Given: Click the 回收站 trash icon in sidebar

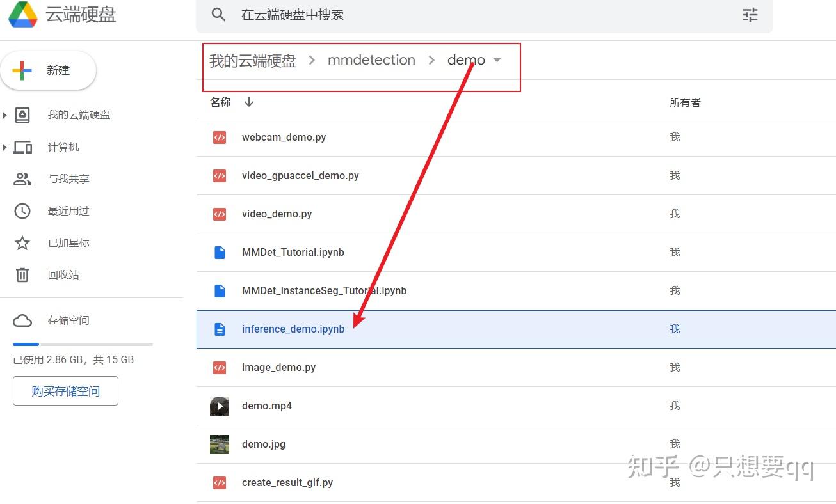Looking at the screenshot, I should pos(22,274).
